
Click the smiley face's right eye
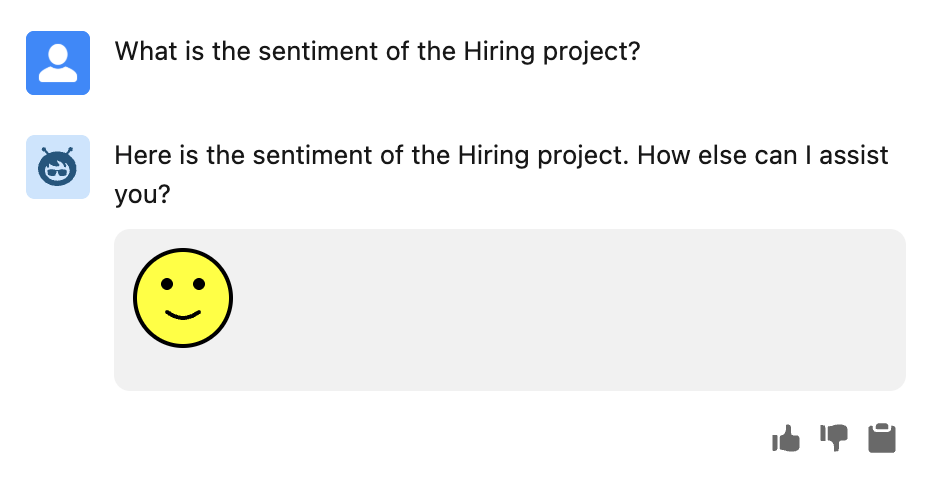[199, 284]
